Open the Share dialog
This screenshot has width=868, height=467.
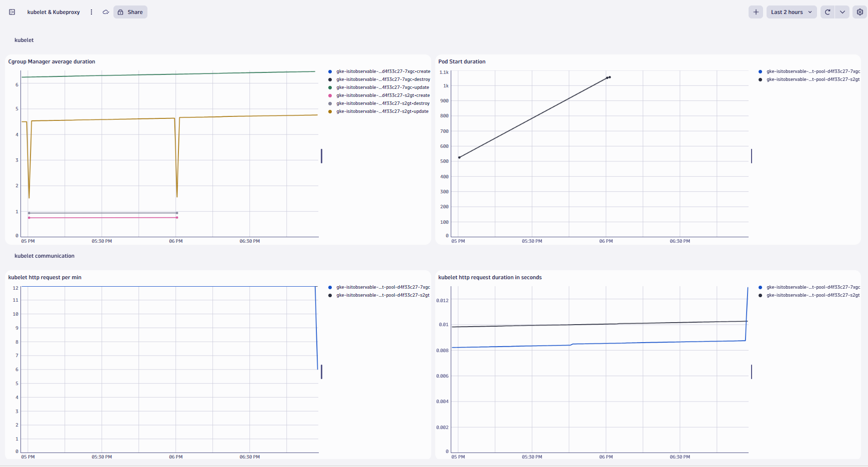[130, 12]
